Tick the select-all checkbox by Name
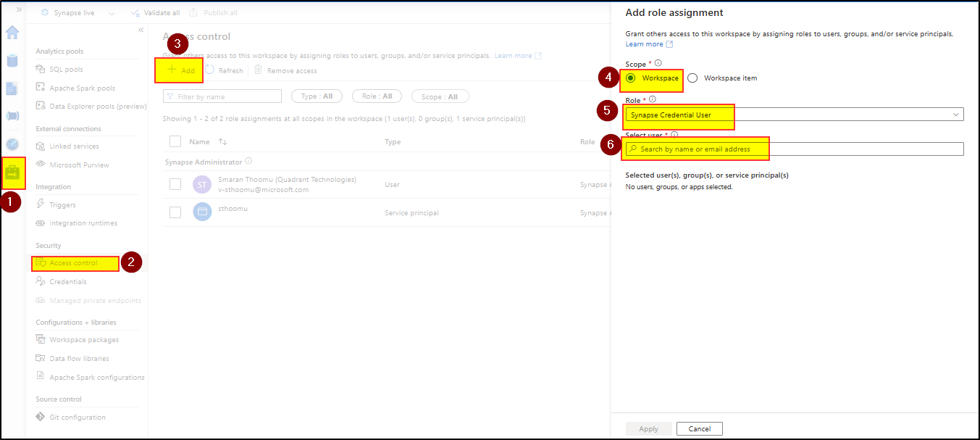The width and height of the screenshot is (980, 440). pyautogui.click(x=175, y=141)
